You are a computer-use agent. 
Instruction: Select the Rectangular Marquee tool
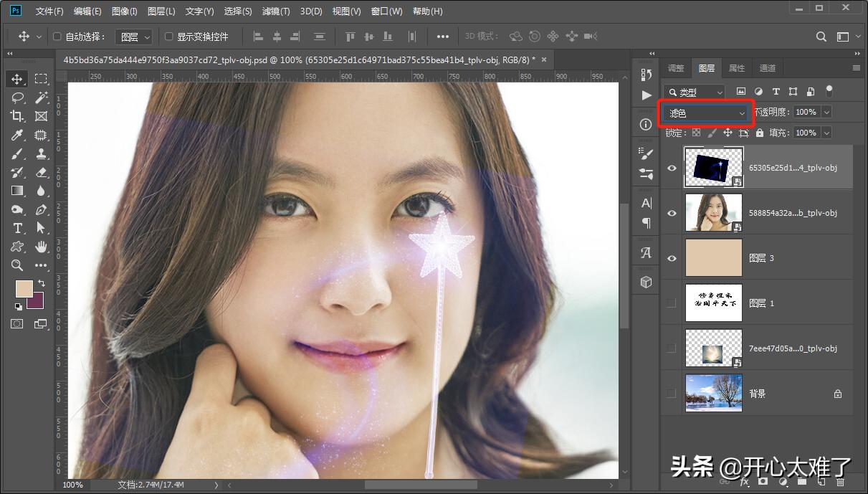click(41, 79)
